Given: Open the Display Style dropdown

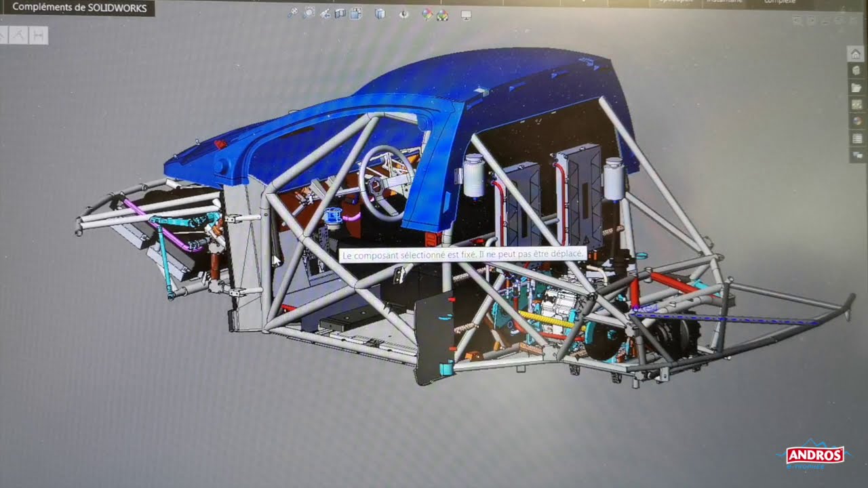Looking at the screenshot, I should point(380,14).
